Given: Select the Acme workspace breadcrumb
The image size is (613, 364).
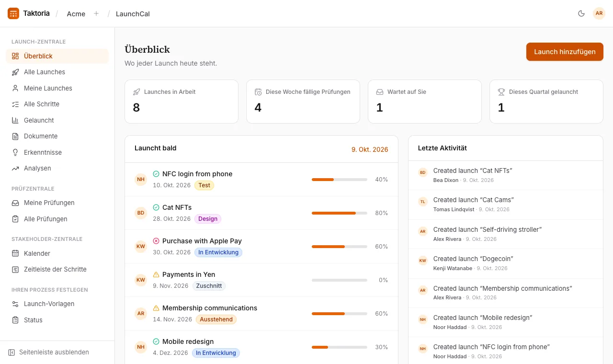Looking at the screenshot, I should (76, 14).
